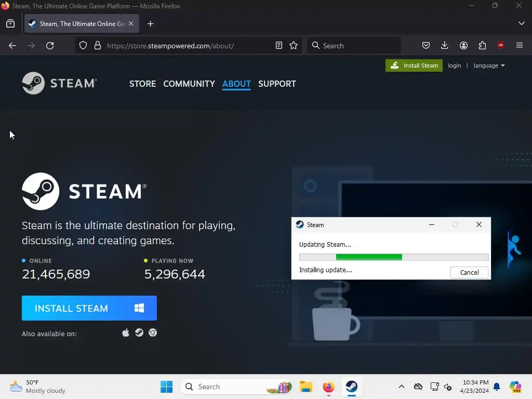The width and height of the screenshot is (532, 399).
Task: Click the notification bell icon
Action: pos(497,387)
